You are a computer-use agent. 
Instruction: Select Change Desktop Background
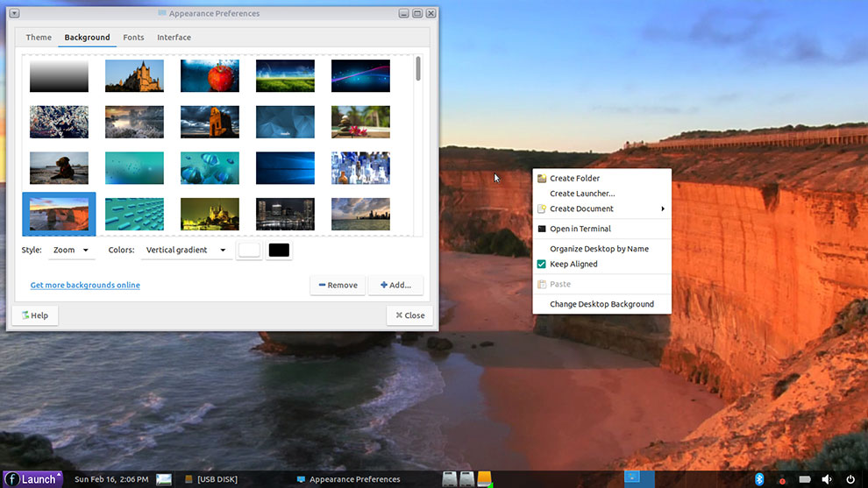[601, 304]
